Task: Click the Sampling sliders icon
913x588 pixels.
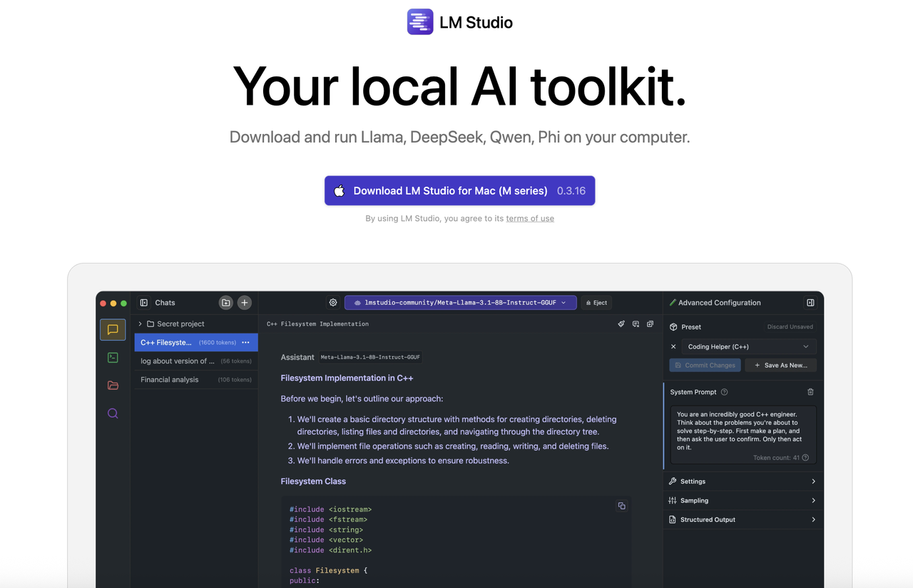Action: 673,501
